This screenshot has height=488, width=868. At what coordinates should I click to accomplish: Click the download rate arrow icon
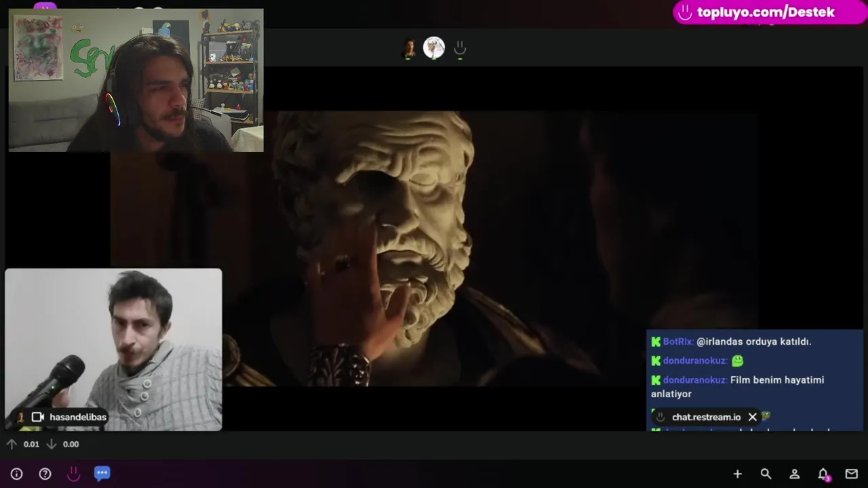[51, 444]
